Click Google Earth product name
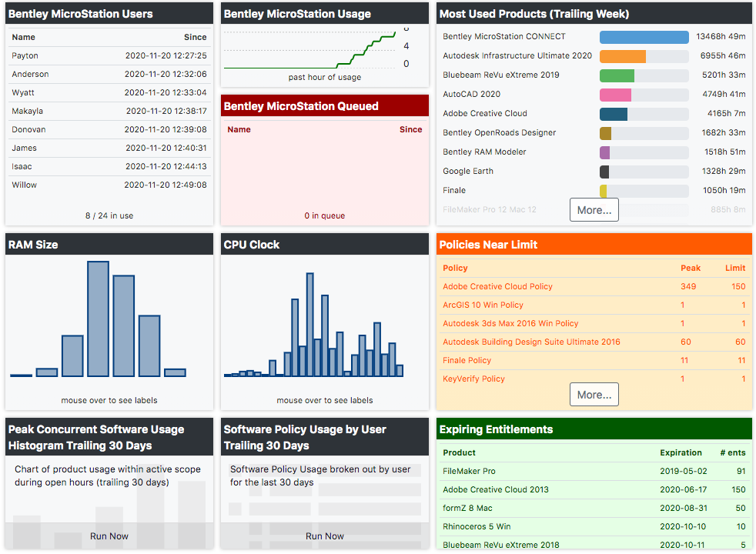 pos(467,172)
